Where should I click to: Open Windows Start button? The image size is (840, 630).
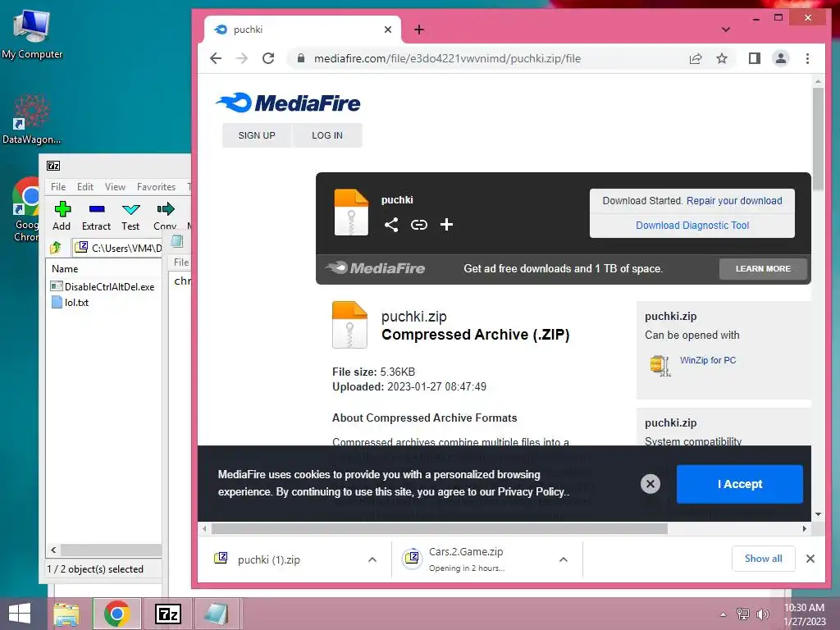(x=20, y=614)
